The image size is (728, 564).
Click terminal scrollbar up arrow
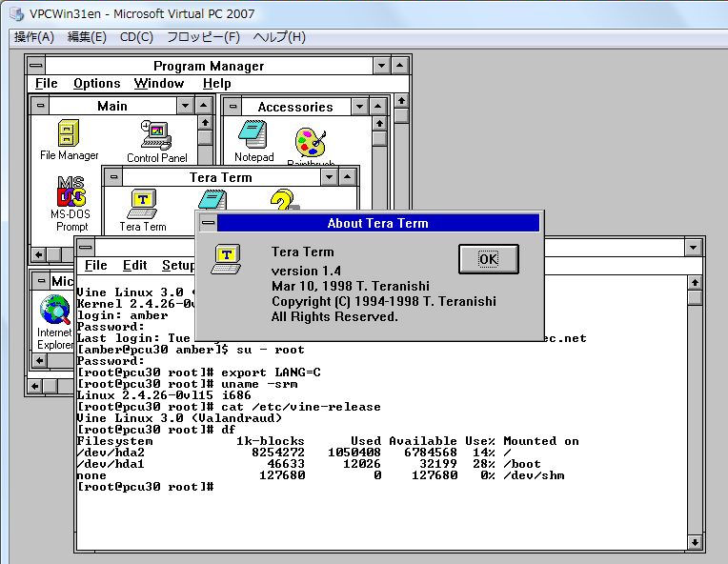pyautogui.click(x=695, y=282)
